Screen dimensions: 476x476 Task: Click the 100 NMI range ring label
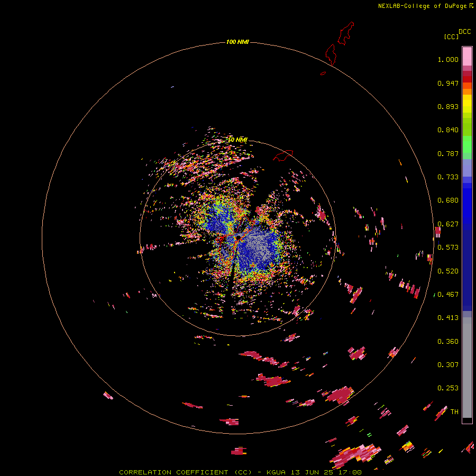[x=237, y=42]
